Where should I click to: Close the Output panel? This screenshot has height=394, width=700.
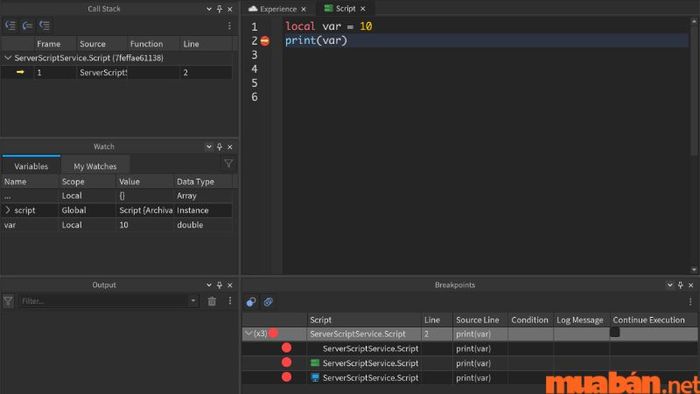(230, 285)
